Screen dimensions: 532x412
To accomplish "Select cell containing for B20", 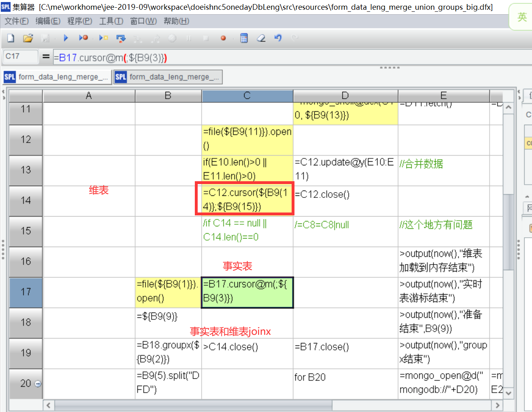I will [x=345, y=384].
